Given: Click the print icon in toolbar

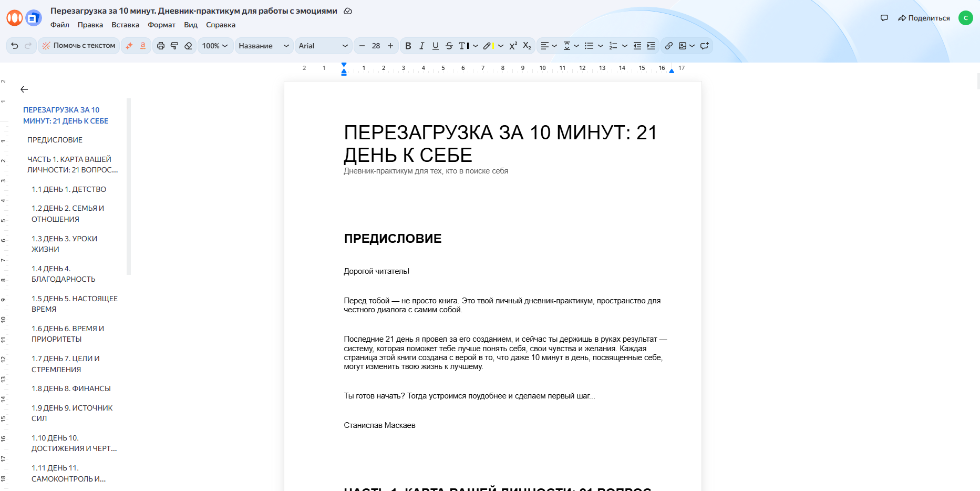Looking at the screenshot, I should tap(161, 46).
